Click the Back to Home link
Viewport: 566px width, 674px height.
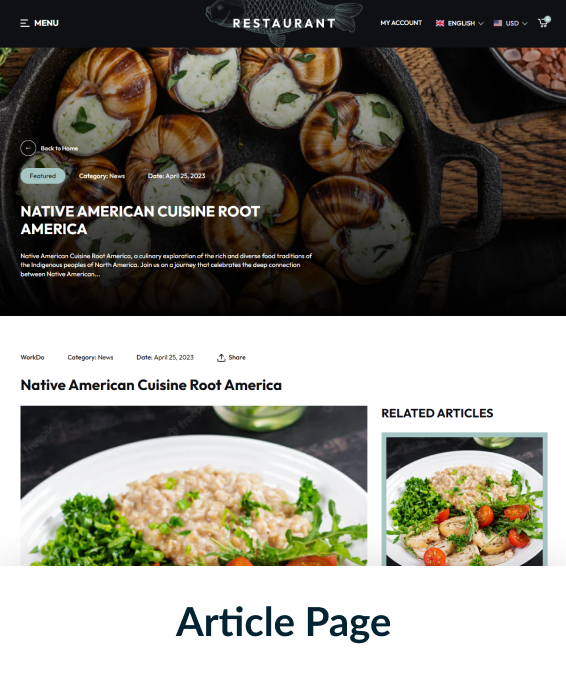(x=59, y=148)
